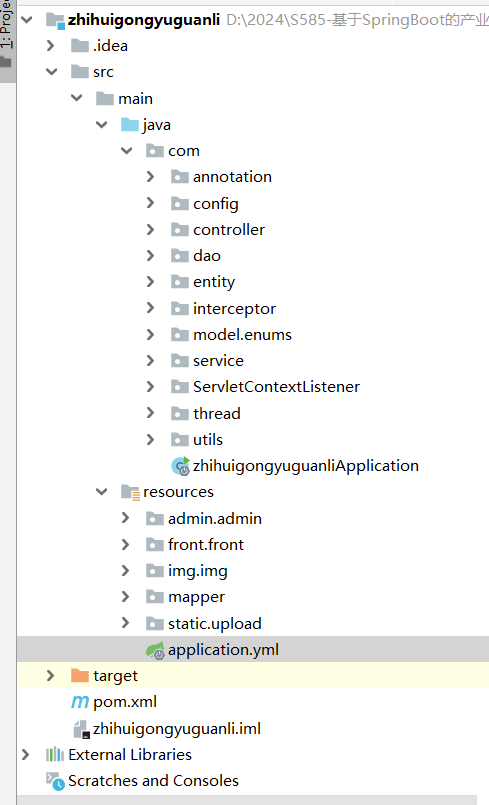
Task: Expand the .idea folder
Action: (x=50, y=46)
